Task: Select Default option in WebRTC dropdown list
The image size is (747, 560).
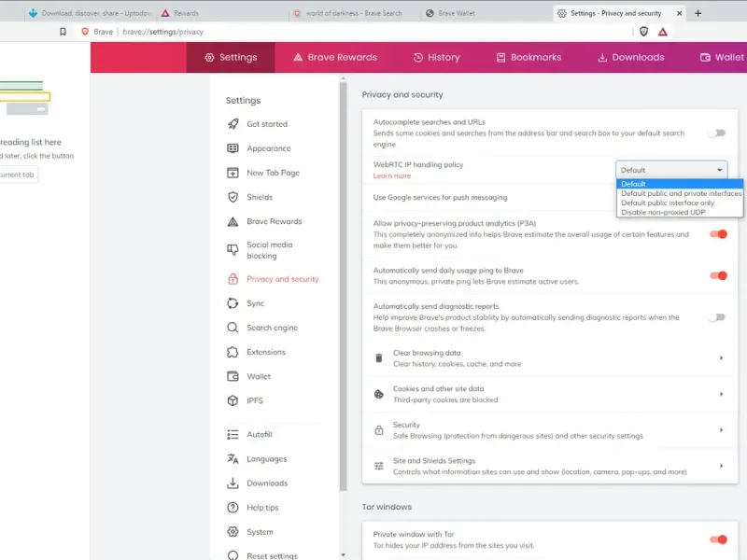Action: 680,184
